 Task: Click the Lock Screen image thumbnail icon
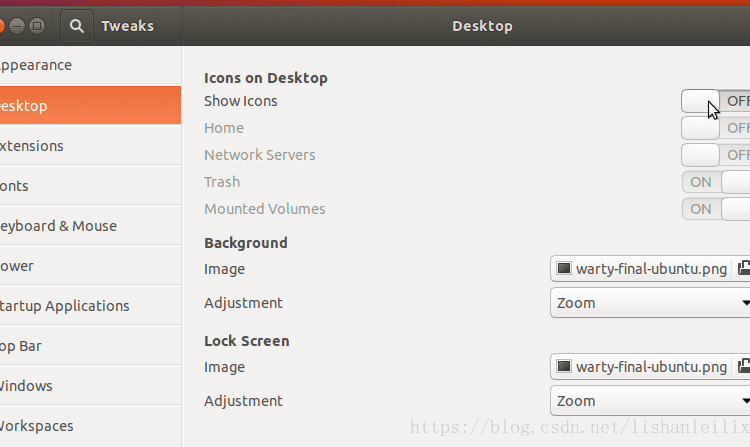click(x=564, y=366)
